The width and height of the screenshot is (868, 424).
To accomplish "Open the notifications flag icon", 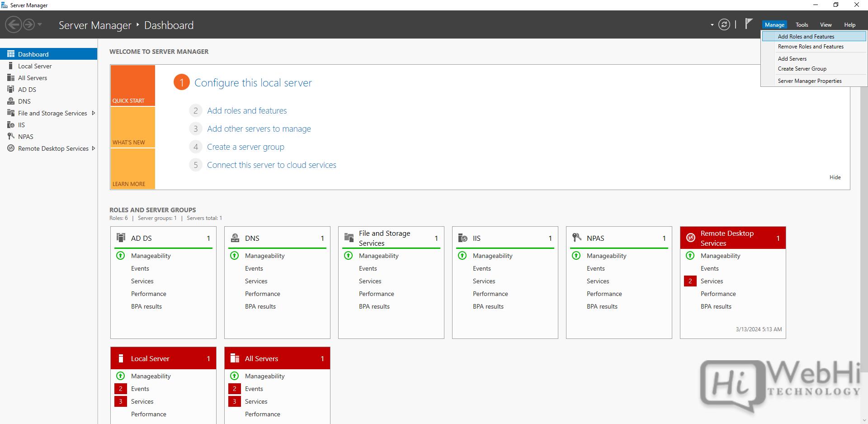I will click(749, 24).
